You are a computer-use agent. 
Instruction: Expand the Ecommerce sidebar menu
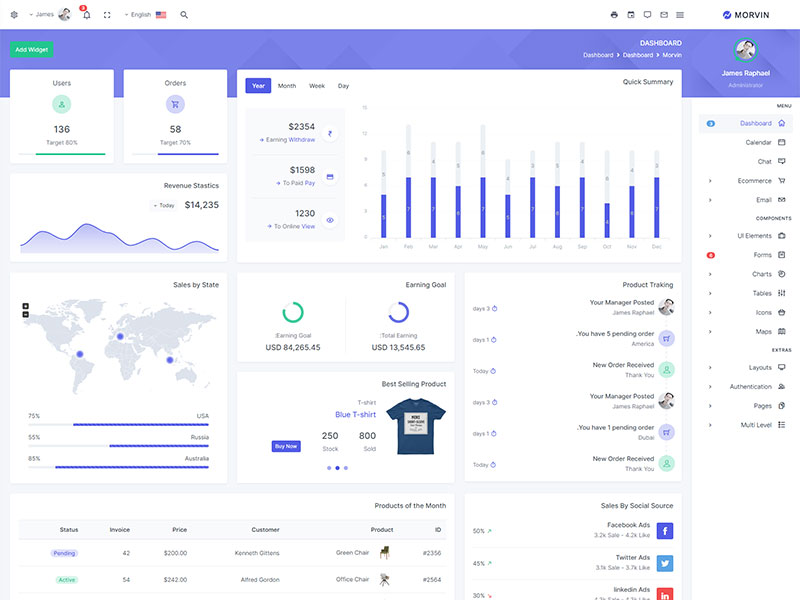[746, 181]
